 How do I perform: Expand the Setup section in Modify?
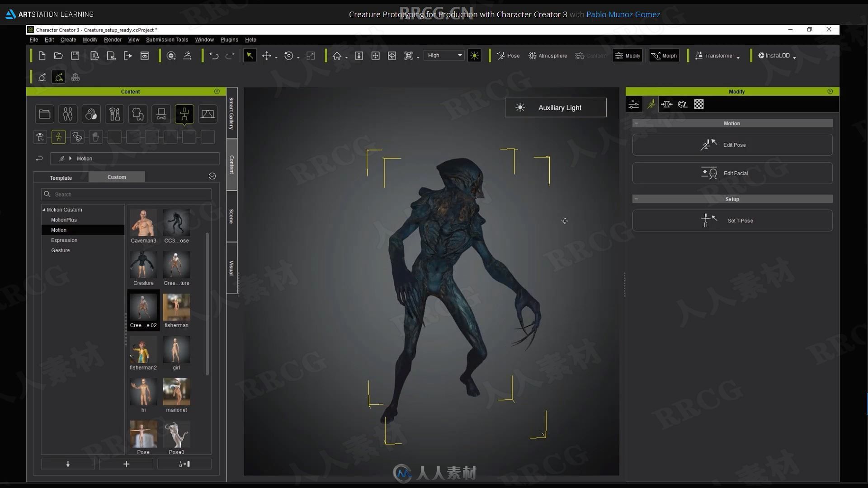[x=636, y=198]
